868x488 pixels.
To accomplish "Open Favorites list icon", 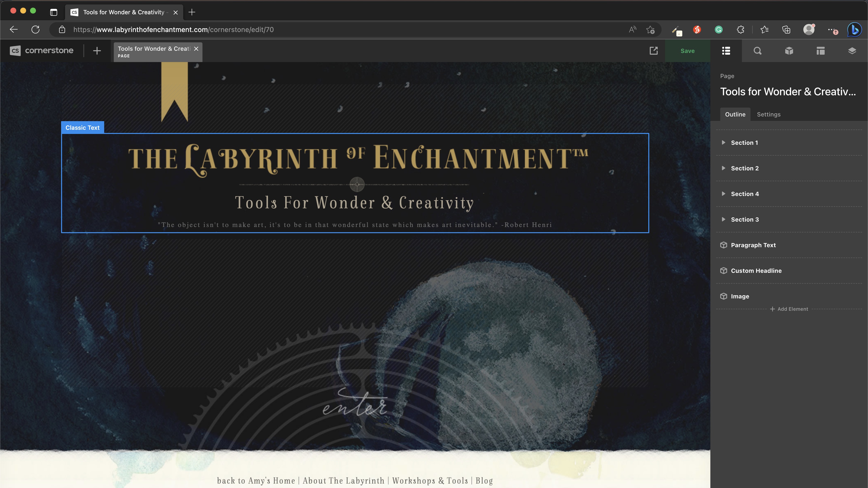I will click(765, 30).
